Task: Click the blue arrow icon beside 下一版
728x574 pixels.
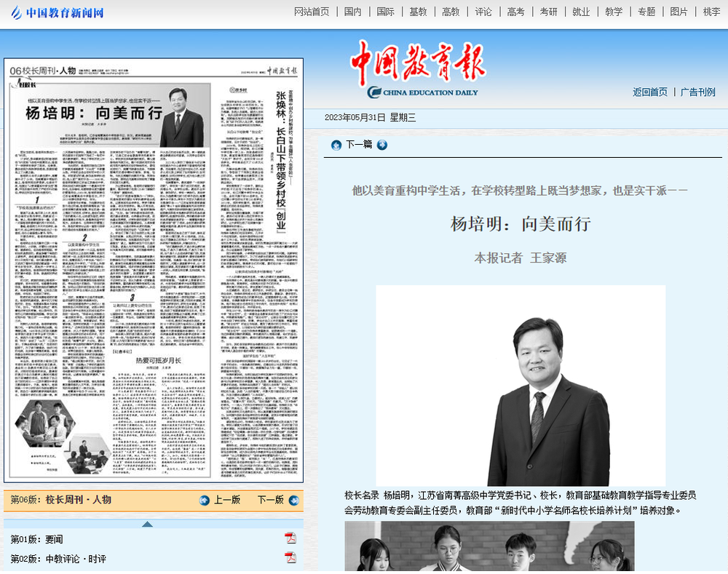Action: point(294,501)
